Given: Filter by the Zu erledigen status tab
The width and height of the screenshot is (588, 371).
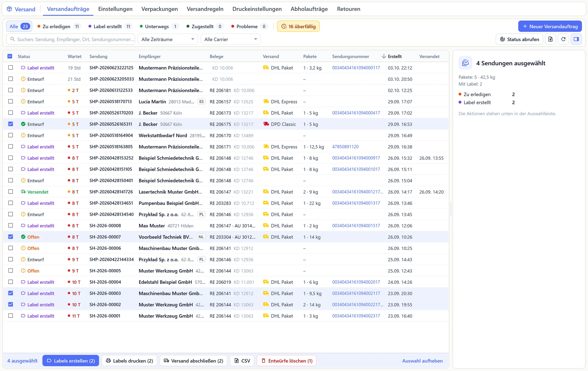Looking at the screenshot, I should coord(59,26).
